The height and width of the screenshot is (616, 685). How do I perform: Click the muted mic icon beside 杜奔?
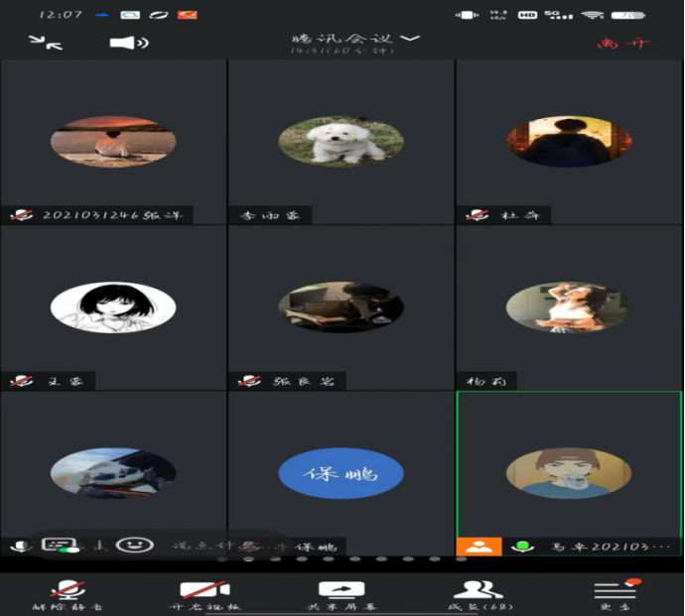pyautogui.click(x=479, y=215)
